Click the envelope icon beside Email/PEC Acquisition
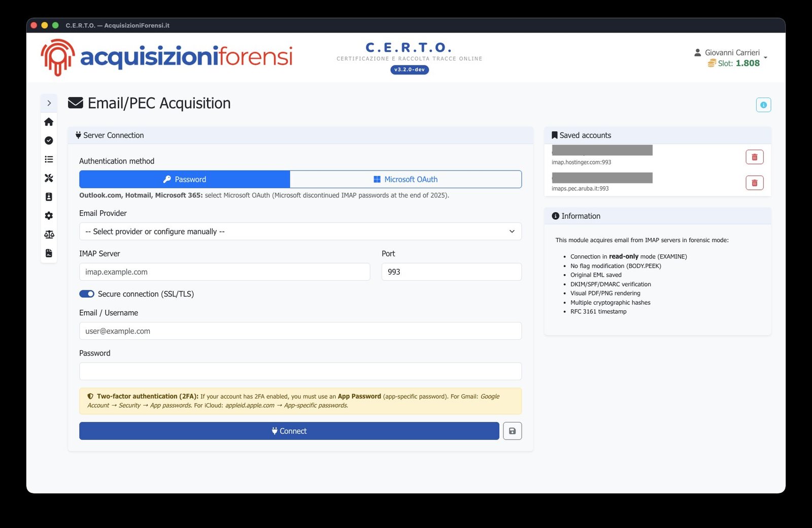The width and height of the screenshot is (812, 528). (x=76, y=103)
